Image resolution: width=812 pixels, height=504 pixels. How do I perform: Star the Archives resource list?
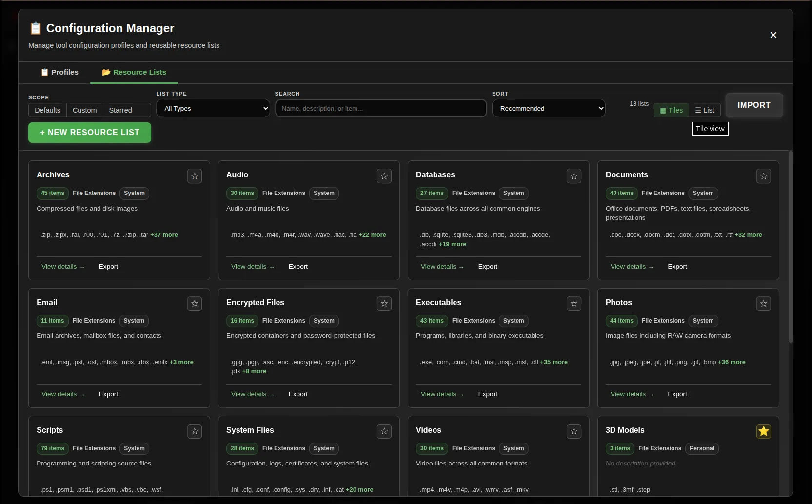tap(195, 176)
